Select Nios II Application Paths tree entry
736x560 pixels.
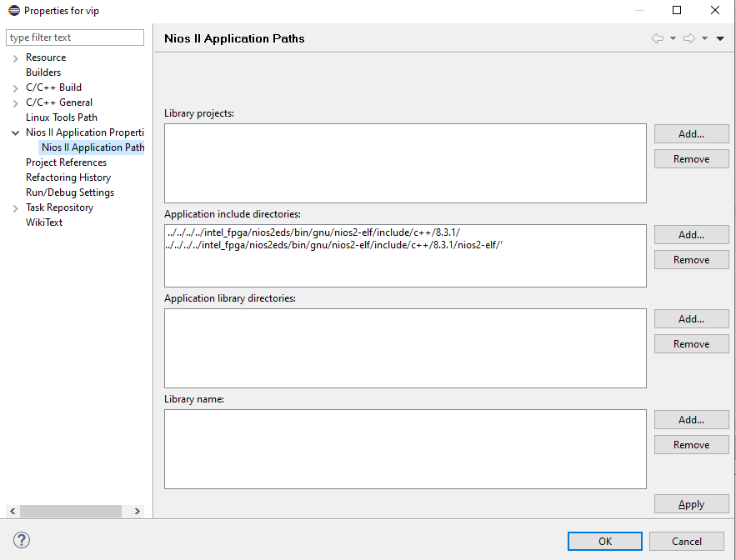pos(93,147)
